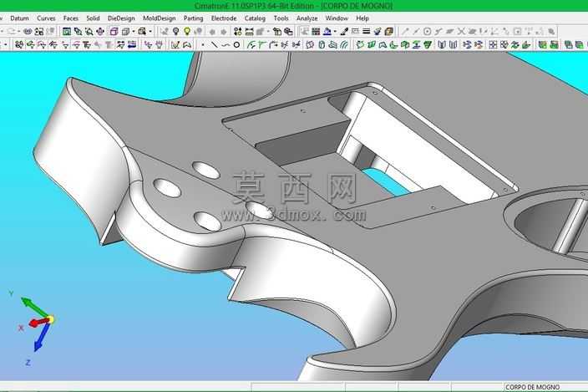Expand the render mode dropdown arrow

pos(133,32)
